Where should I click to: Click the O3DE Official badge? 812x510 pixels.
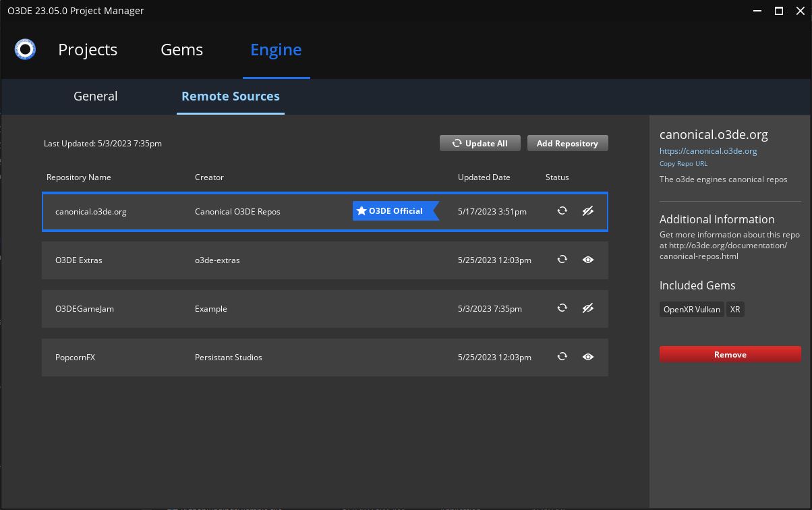point(395,210)
